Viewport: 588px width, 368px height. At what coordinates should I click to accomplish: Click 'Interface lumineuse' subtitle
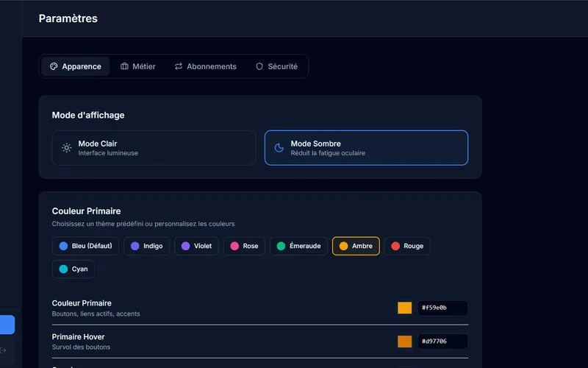[x=108, y=153]
